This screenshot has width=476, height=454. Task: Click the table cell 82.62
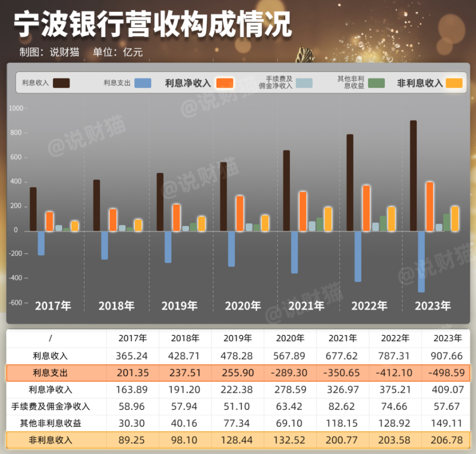pos(342,406)
